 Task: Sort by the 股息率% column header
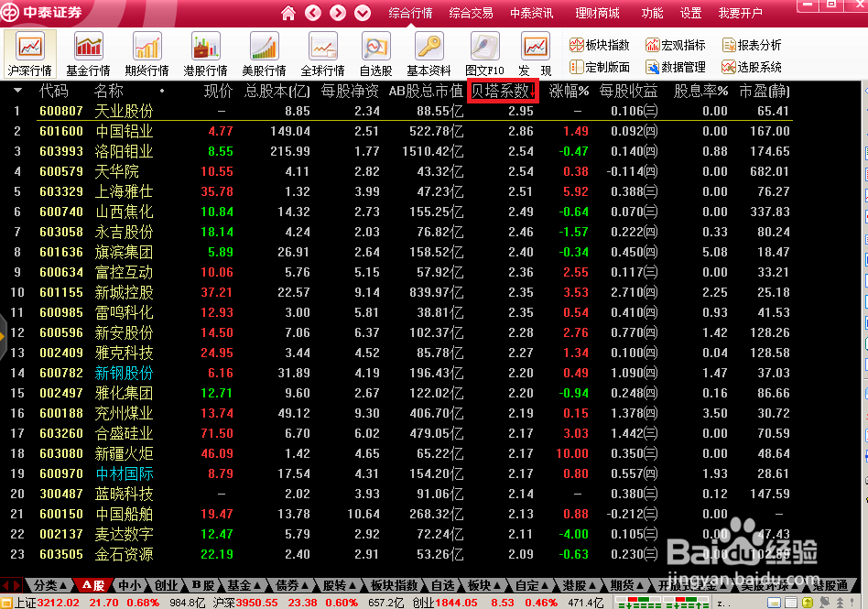700,91
